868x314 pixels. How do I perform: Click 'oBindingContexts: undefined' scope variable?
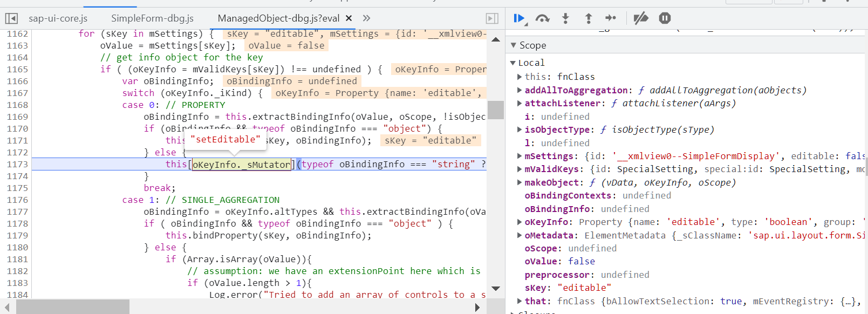[x=598, y=195]
